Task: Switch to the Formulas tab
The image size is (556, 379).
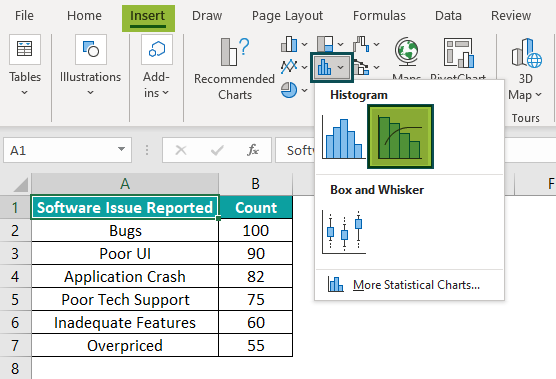Action: click(379, 16)
